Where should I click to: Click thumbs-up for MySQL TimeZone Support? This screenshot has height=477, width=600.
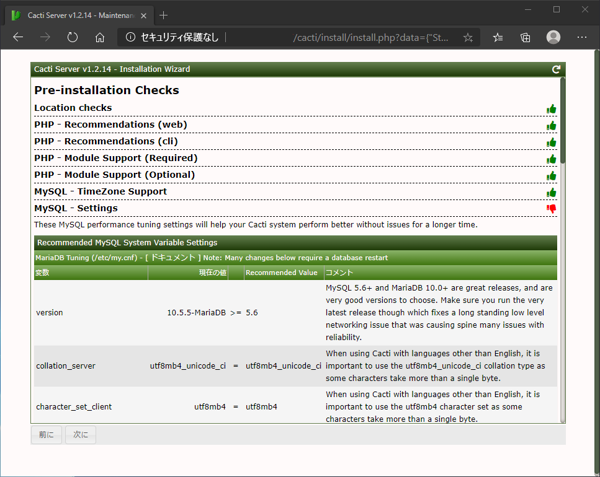[551, 192]
